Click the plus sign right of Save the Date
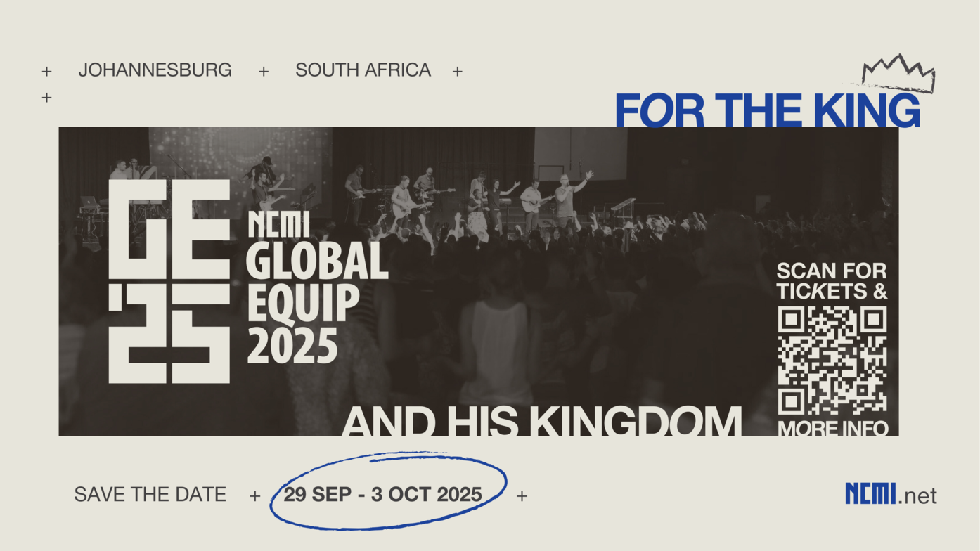The image size is (980, 551). [x=254, y=495]
